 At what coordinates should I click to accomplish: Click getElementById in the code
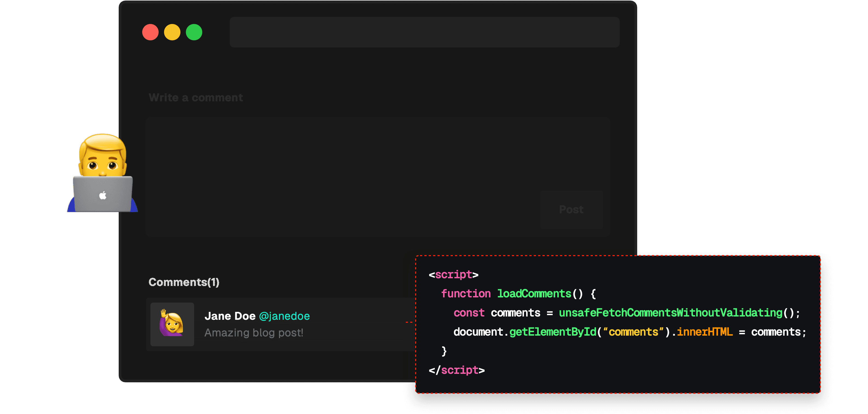coord(553,332)
